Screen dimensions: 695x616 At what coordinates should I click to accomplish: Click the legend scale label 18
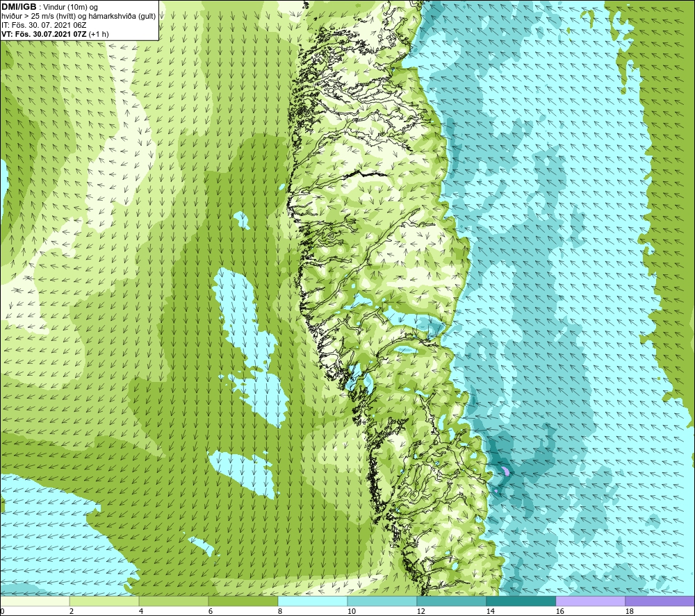click(x=629, y=611)
